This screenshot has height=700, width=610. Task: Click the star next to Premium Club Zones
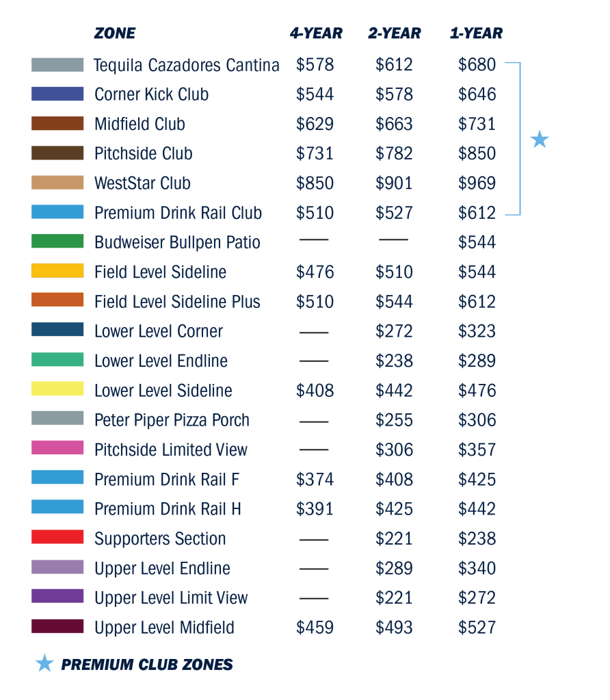44,663
